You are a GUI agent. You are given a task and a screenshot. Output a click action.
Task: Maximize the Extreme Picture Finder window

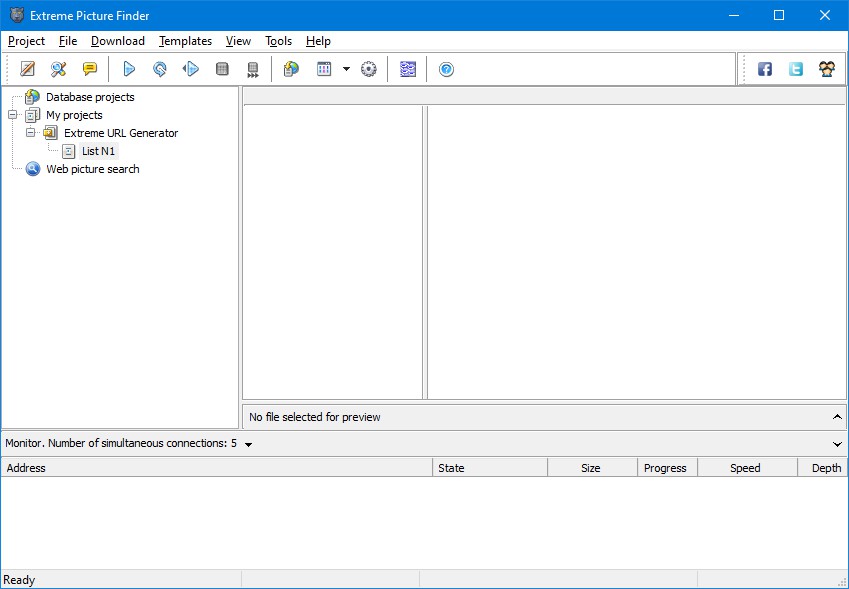779,15
